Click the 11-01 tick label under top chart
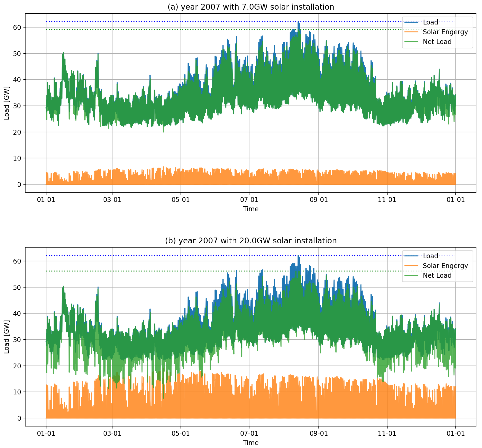This screenshot has height=448, width=482. point(387,200)
